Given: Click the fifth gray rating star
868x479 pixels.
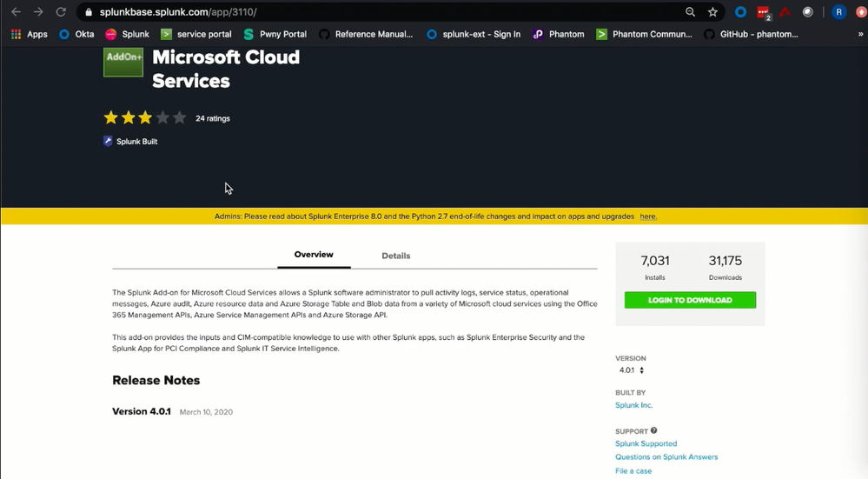Looking at the screenshot, I should (x=179, y=118).
